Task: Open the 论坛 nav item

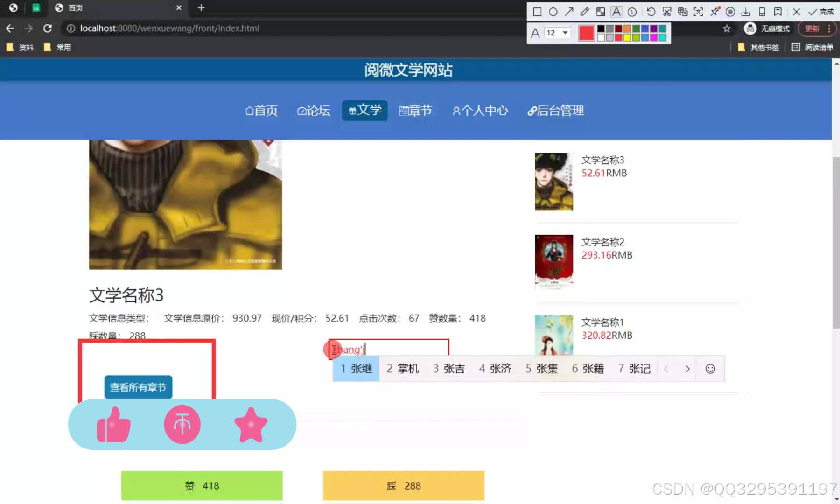Action: (x=314, y=111)
